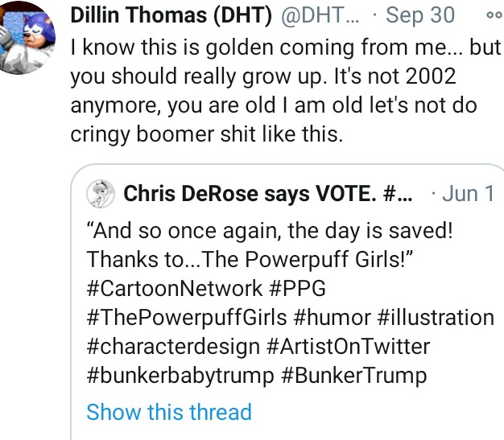Open the main tweet text about growing up
The image size is (504, 440).
(286, 91)
